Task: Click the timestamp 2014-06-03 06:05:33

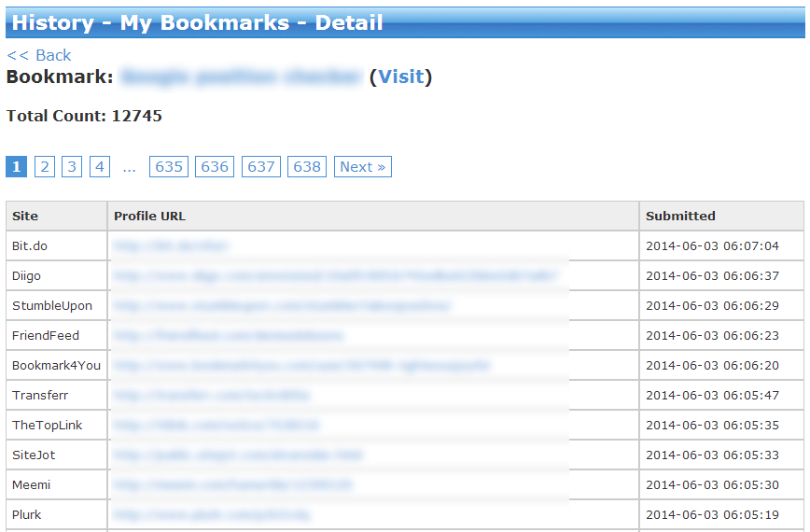Action: point(712,455)
